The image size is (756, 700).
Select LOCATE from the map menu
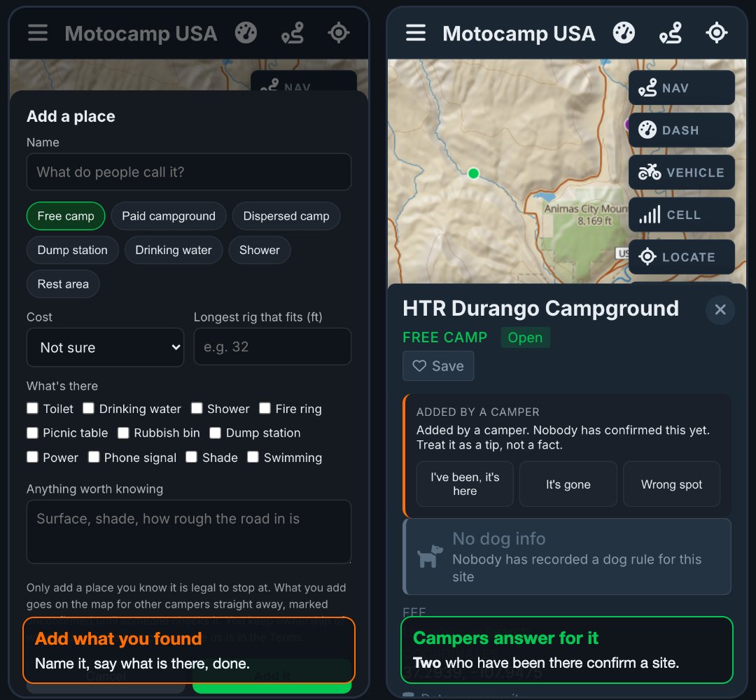coord(681,257)
